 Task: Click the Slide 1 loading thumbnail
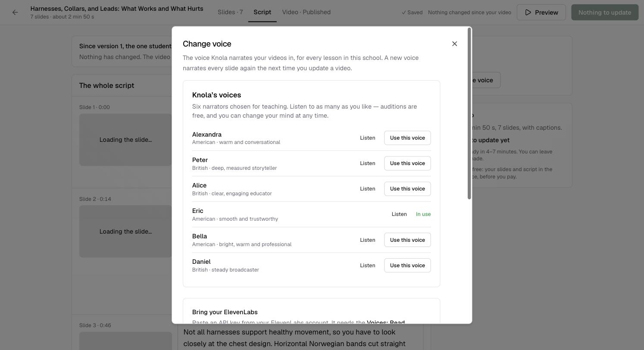(x=125, y=140)
